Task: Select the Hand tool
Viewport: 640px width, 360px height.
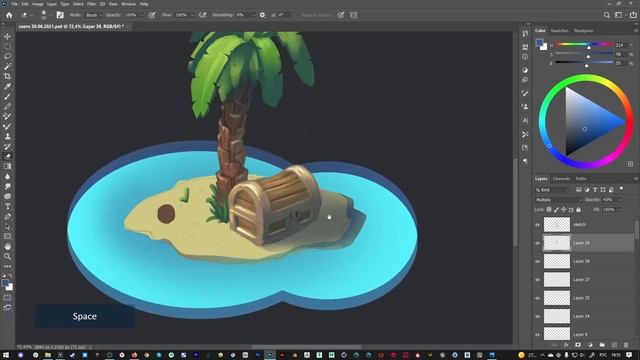Action: (x=7, y=247)
